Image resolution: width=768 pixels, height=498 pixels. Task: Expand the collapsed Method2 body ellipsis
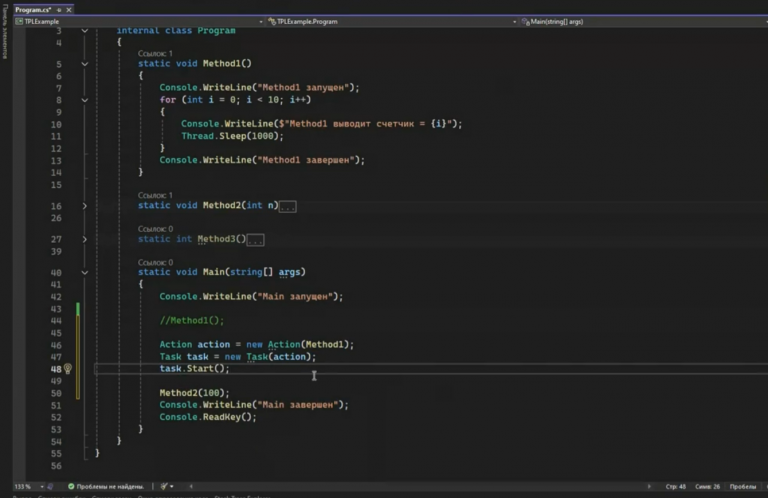pyautogui.click(x=288, y=207)
